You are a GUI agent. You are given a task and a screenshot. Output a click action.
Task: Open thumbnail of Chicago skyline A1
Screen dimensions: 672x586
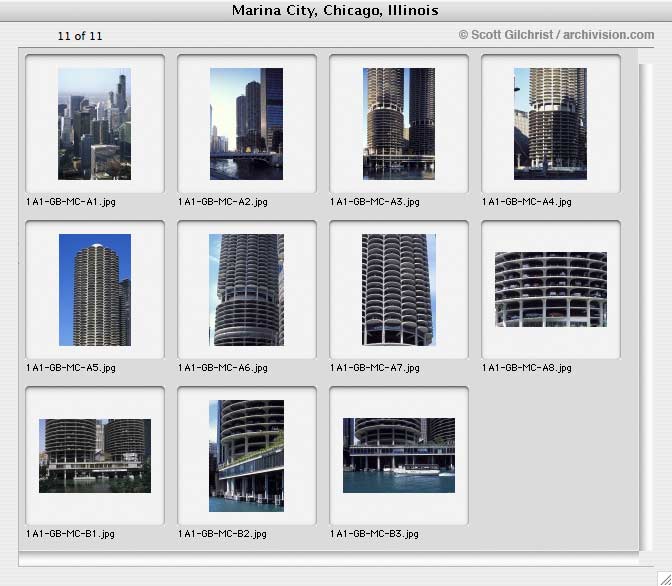click(95, 124)
